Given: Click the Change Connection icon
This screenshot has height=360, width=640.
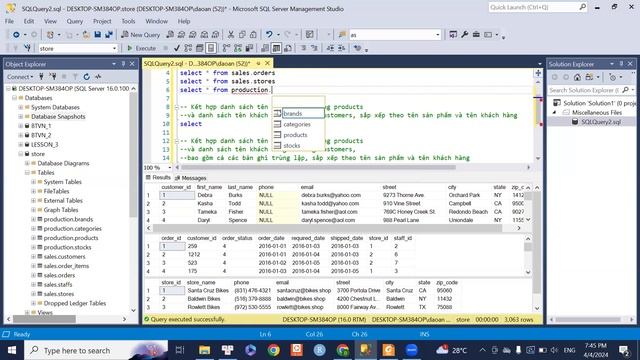Looking at the screenshot, I should pyautogui.click(x=27, y=48).
